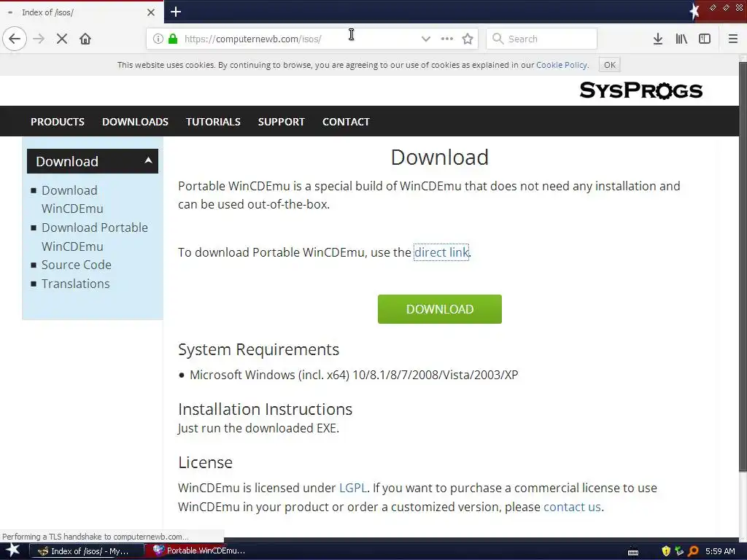The width and height of the screenshot is (747, 560).
Task: Open the DOWNLOADS menu
Action: pyautogui.click(x=135, y=122)
